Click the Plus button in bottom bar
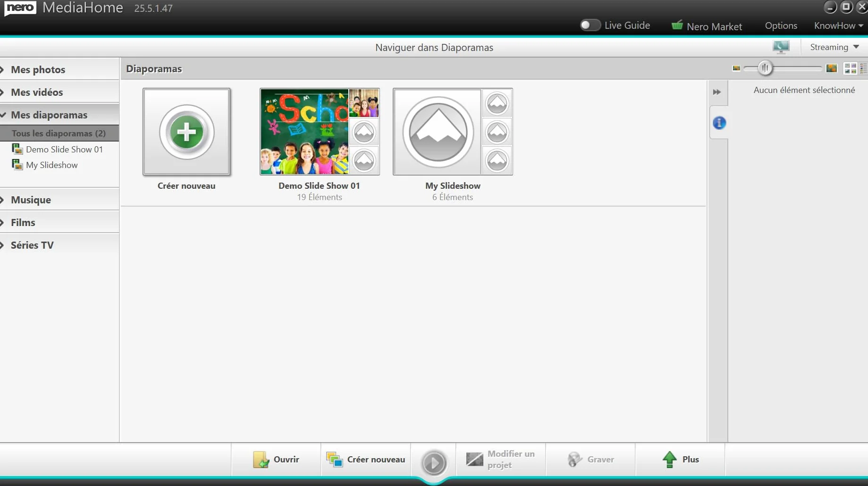This screenshot has width=868, height=486. click(680, 460)
